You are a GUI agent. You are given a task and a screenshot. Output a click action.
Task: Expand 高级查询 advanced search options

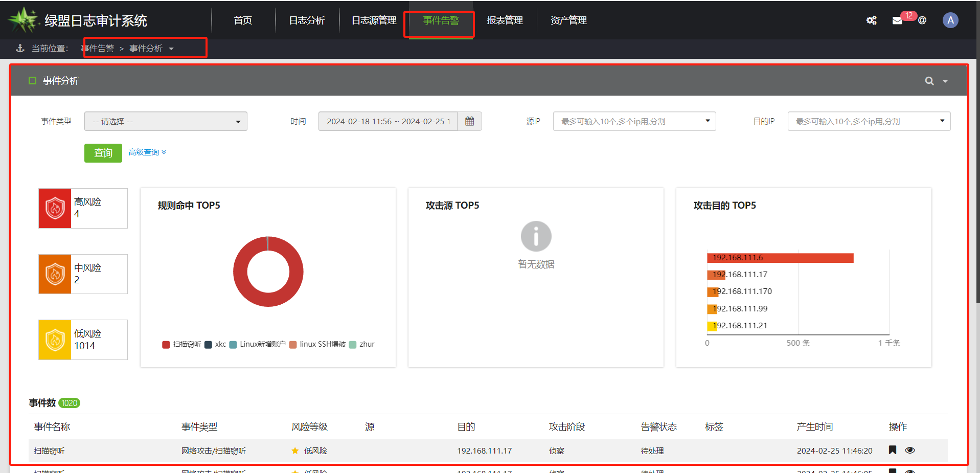[147, 152]
